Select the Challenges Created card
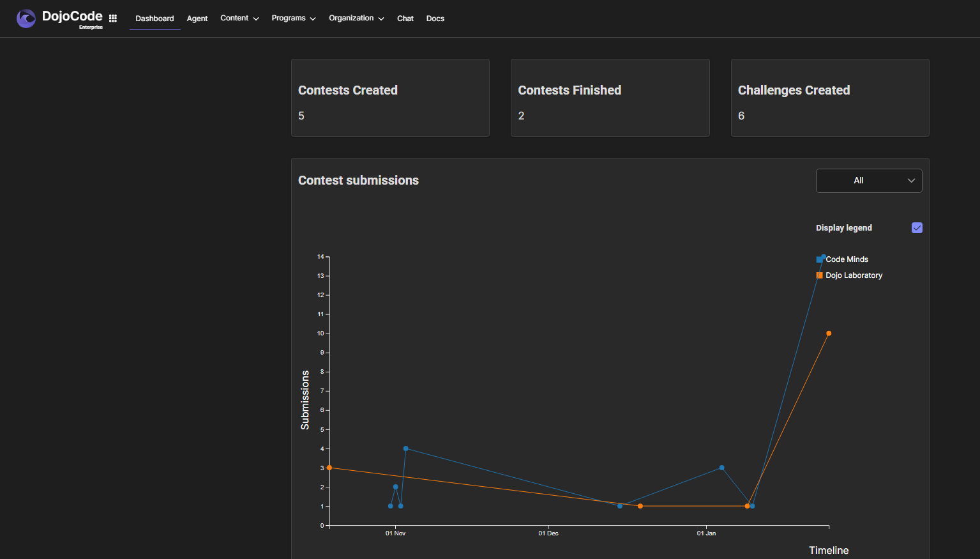Screen dimensions: 980x559 coord(830,98)
